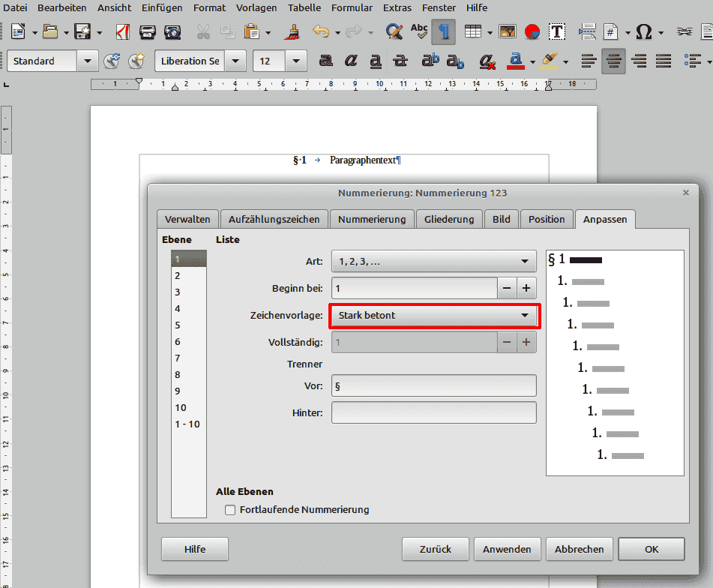Clear direct formatting
Image resolution: width=713 pixels, height=588 pixels.
487,61
